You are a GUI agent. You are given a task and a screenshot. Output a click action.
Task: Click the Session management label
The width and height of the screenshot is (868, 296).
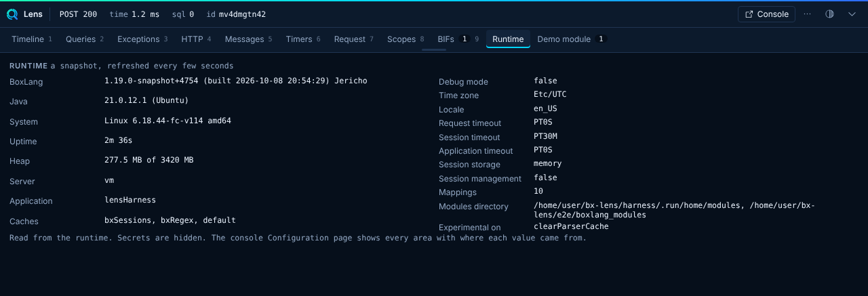tap(480, 179)
